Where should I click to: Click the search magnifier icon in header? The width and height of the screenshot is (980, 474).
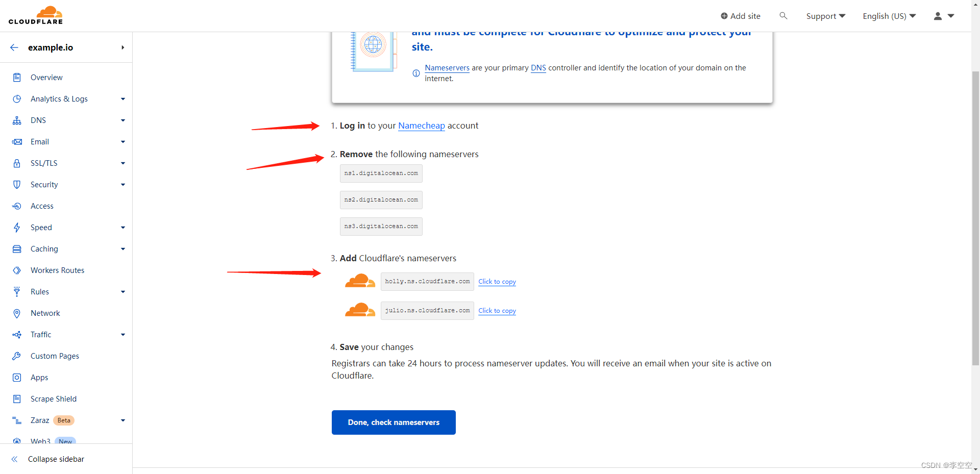pyautogui.click(x=783, y=16)
